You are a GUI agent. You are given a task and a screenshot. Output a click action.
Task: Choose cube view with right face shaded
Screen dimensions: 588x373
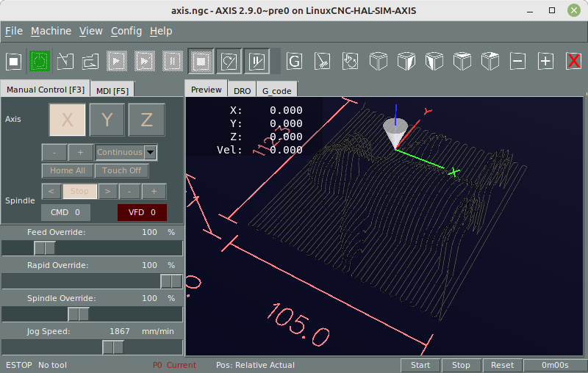click(x=406, y=61)
